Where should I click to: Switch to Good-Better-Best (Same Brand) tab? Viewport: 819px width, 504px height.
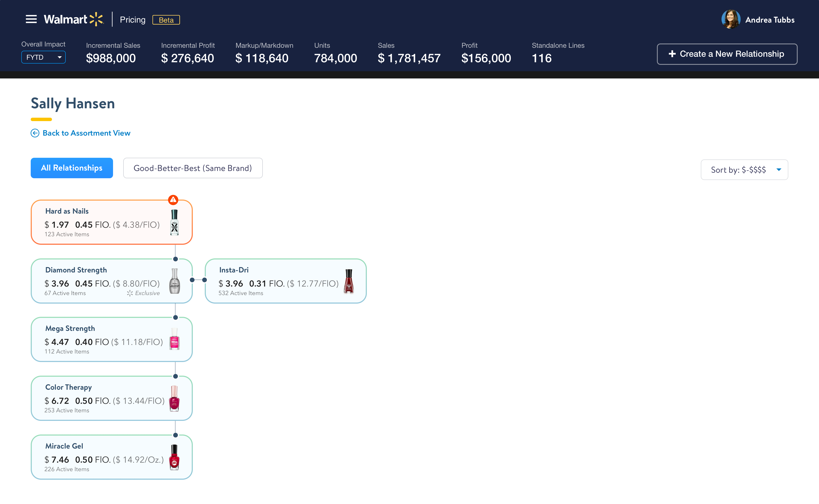tap(193, 168)
